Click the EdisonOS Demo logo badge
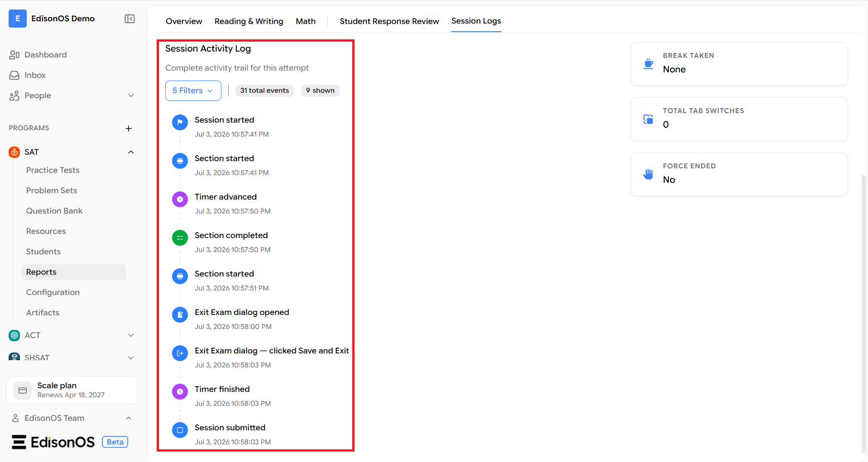Image resolution: width=868 pixels, height=462 pixels. (x=18, y=19)
